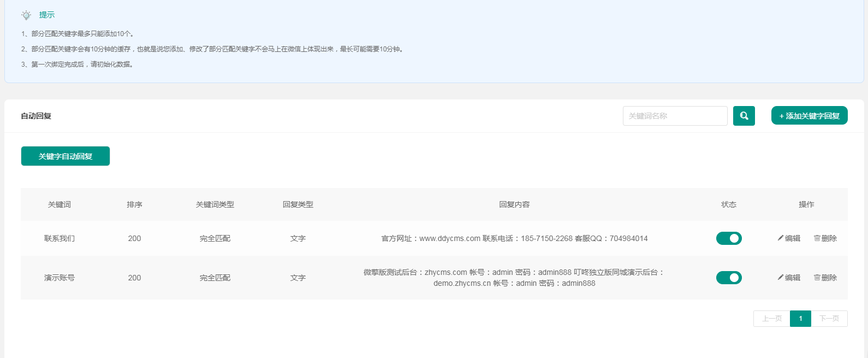Image resolution: width=868 pixels, height=358 pixels.
Task: Click the 状态 column header
Action: [729, 204]
